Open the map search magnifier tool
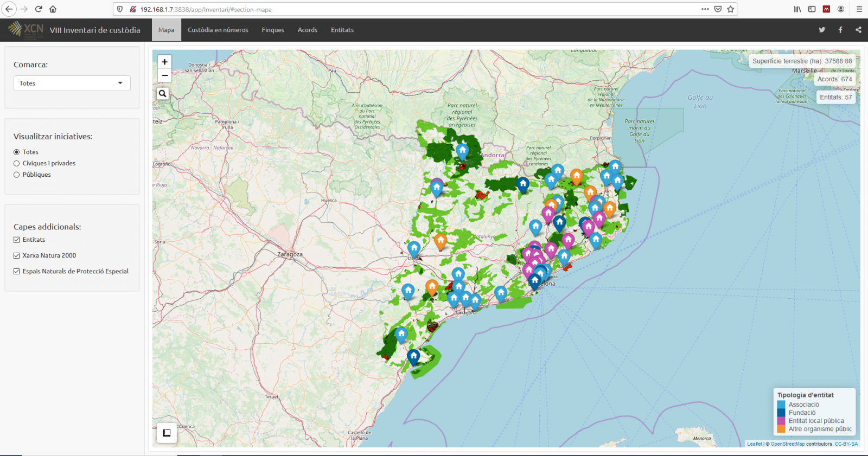This screenshot has height=456, width=868. point(163,93)
